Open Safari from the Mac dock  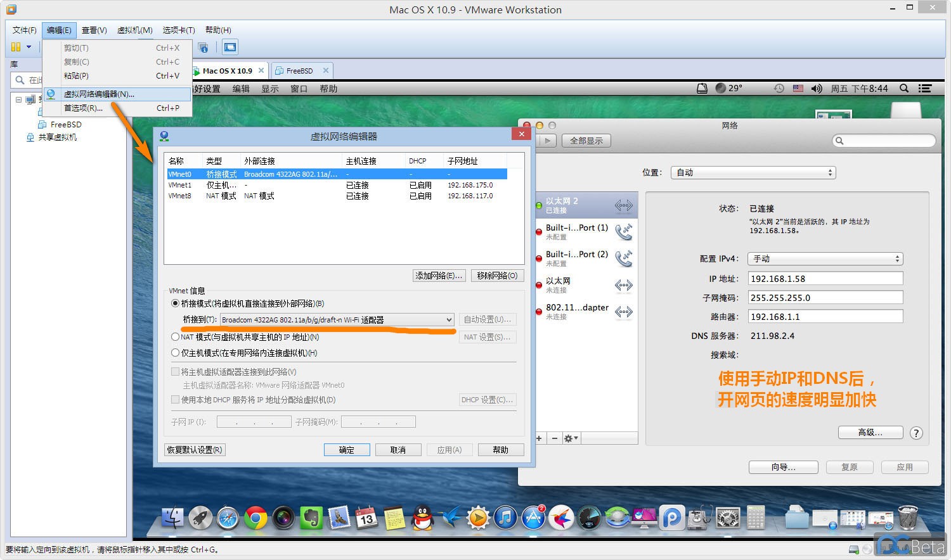coord(228,518)
